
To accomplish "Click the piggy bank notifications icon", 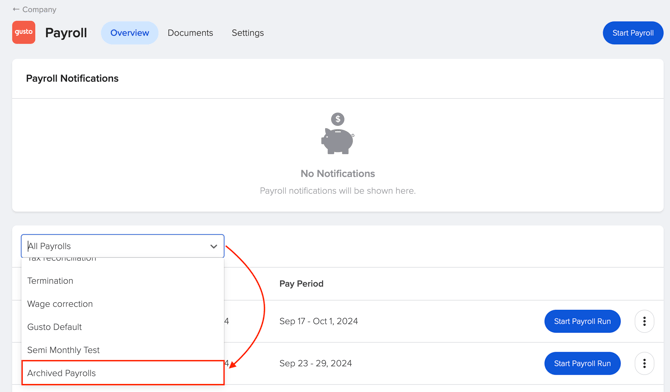I will coord(338,133).
